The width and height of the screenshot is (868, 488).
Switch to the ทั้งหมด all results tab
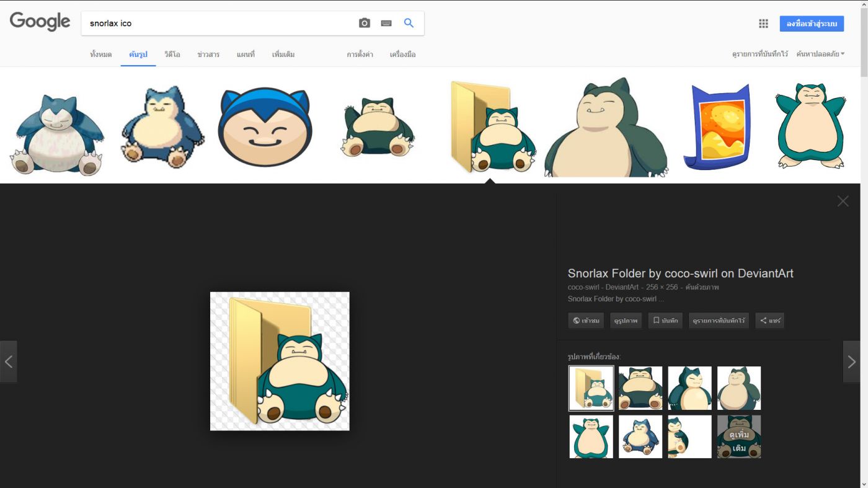tap(100, 55)
